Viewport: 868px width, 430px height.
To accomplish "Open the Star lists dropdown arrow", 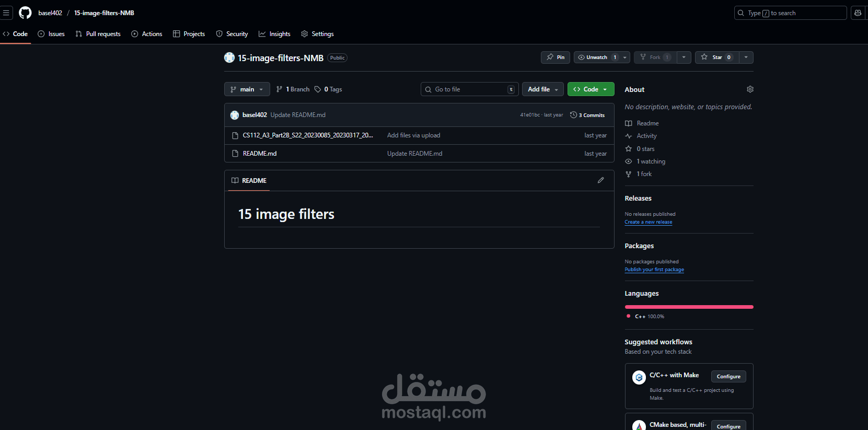I will [746, 57].
